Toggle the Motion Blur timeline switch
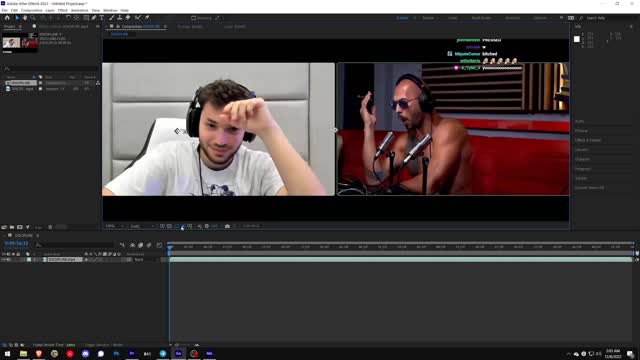The width and height of the screenshot is (640, 360). tap(149, 245)
